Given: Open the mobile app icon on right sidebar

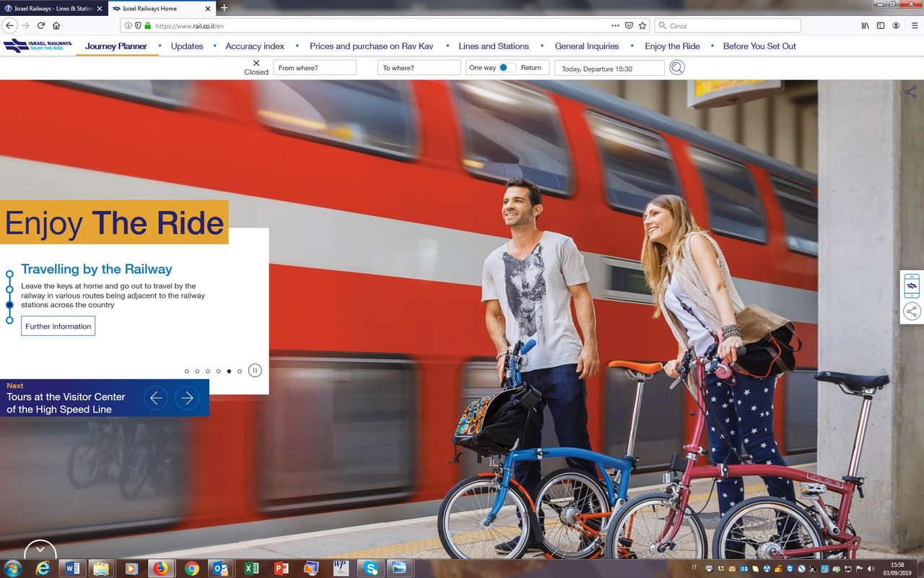Looking at the screenshot, I should point(912,286).
